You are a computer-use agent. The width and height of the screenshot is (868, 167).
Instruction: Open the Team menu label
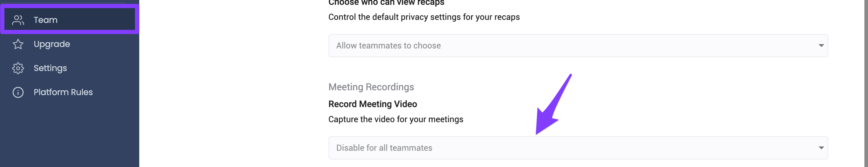point(46,20)
